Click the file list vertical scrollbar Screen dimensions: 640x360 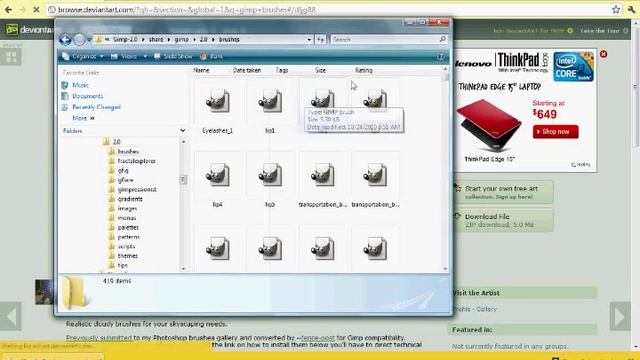coord(445,169)
